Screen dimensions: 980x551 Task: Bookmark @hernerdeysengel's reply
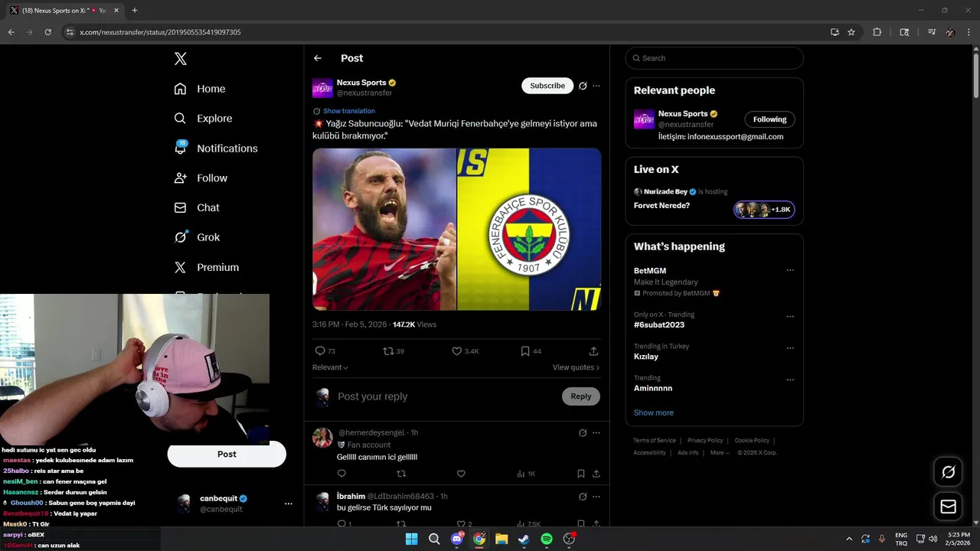[581, 474]
